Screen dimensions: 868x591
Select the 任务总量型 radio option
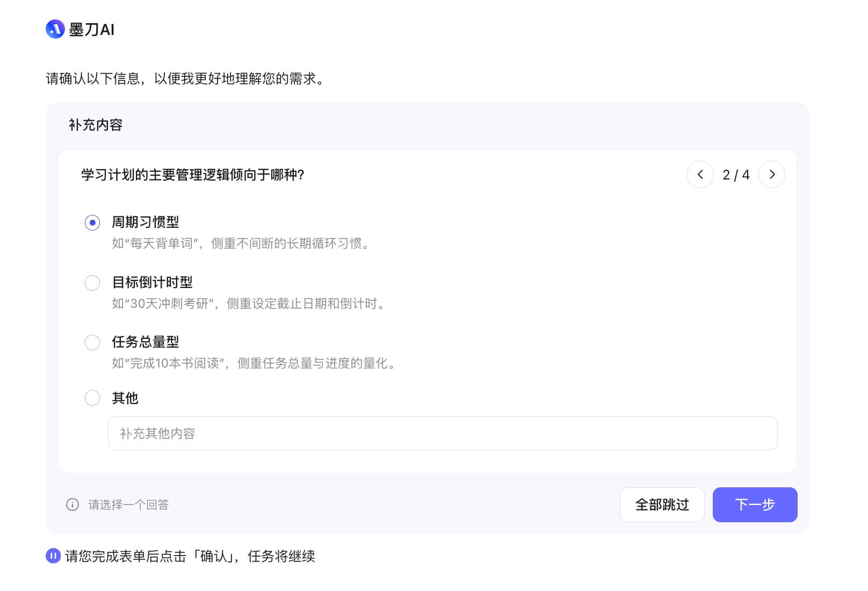point(92,342)
